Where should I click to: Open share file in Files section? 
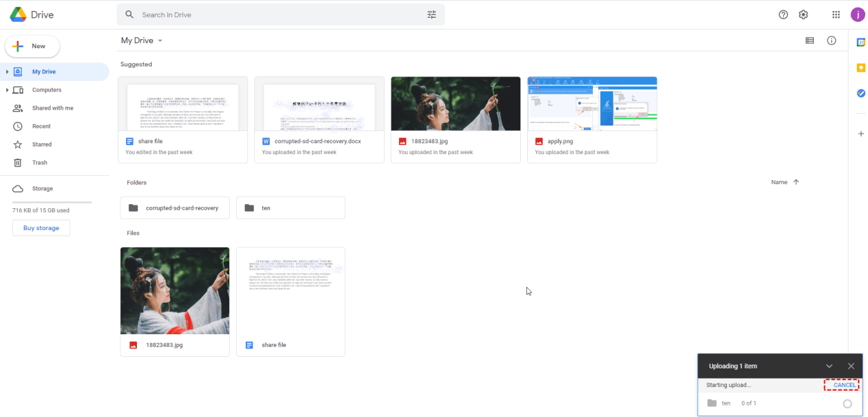[290, 301]
